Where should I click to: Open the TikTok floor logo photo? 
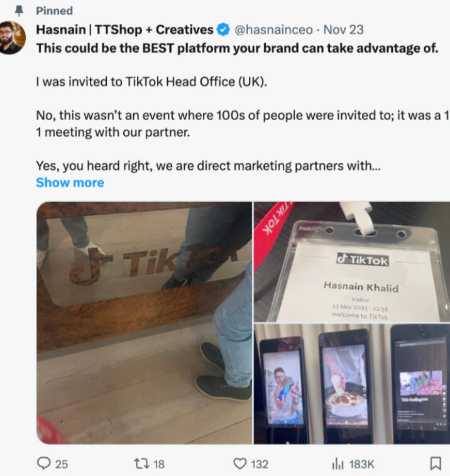pyautogui.click(x=145, y=323)
